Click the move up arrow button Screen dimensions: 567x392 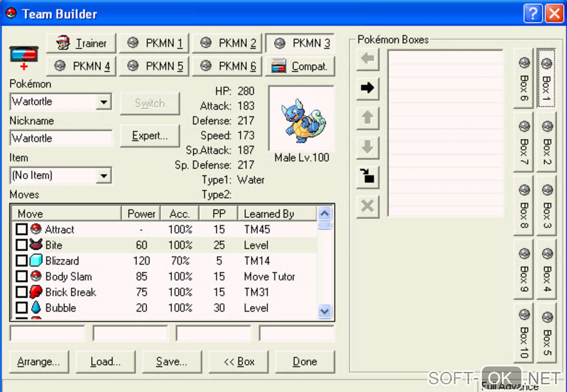367,117
